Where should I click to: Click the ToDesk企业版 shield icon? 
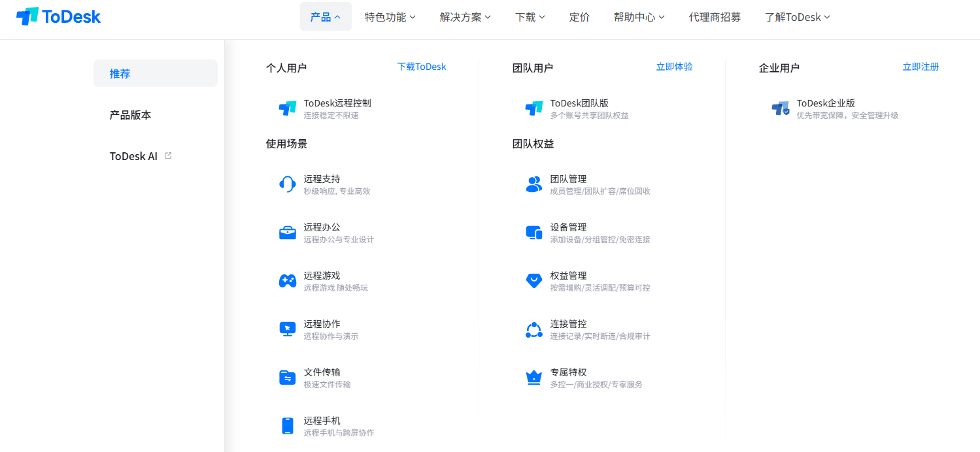point(781,109)
